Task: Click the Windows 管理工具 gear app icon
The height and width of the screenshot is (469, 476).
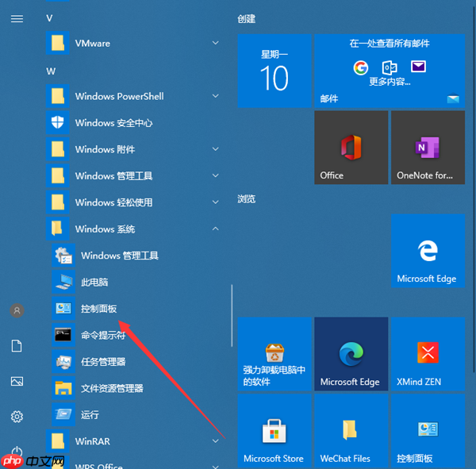Action: 63,256
